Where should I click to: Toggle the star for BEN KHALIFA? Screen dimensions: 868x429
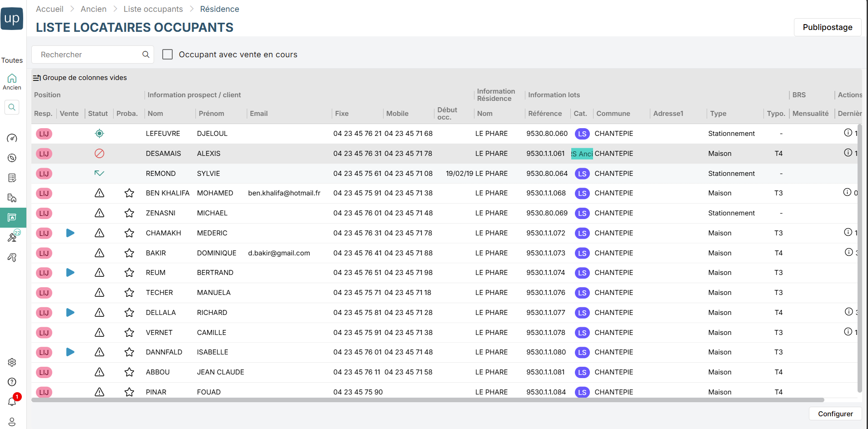click(129, 193)
